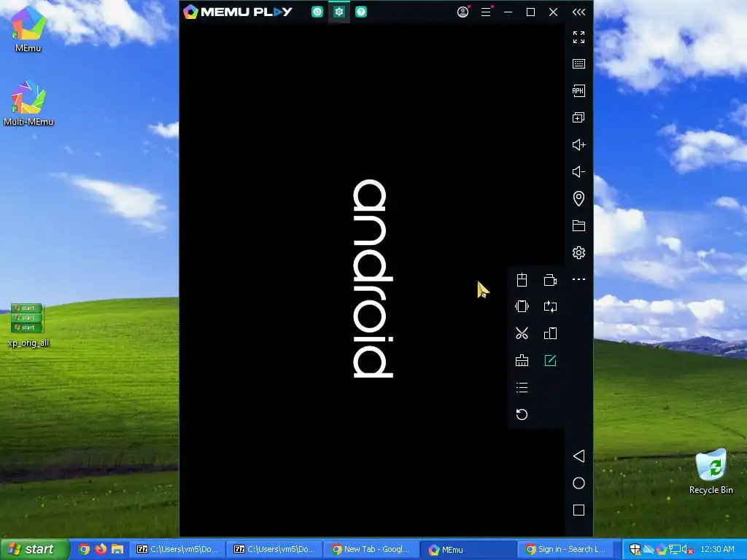Open the Recycle Bin

(x=711, y=472)
